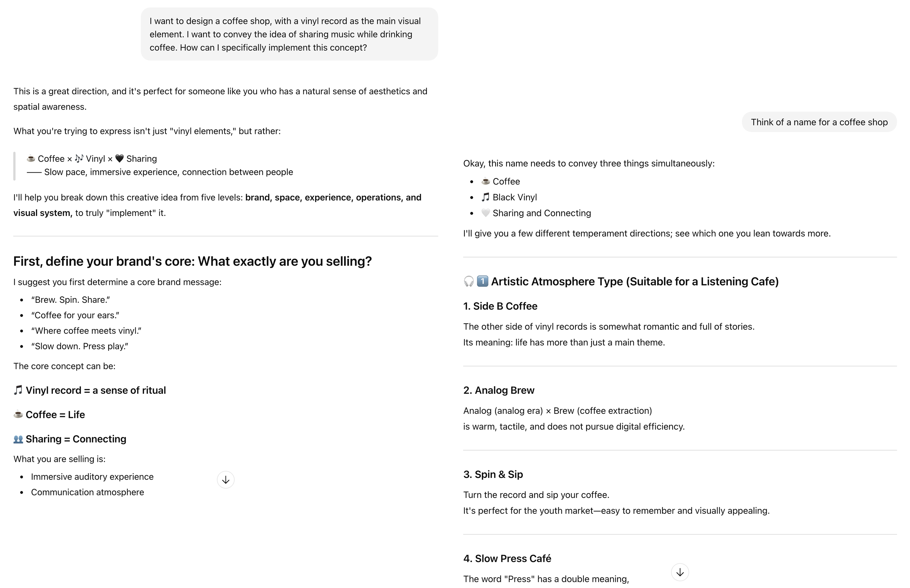The image size is (910, 588).
Task: Click the scroll-down arrow in the right chat
Action: point(679,572)
